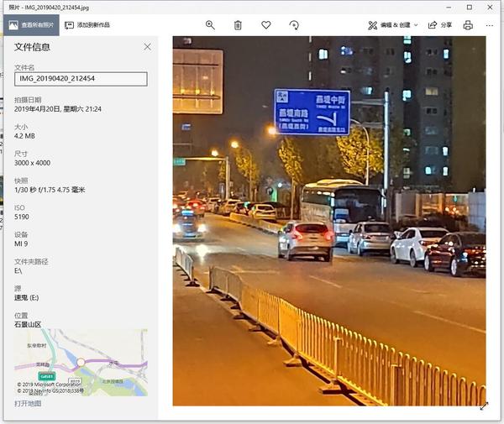Open the 编辑 & 创建 dropdown
Image resolution: width=504 pixels, height=424 pixels.
(x=393, y=25)
